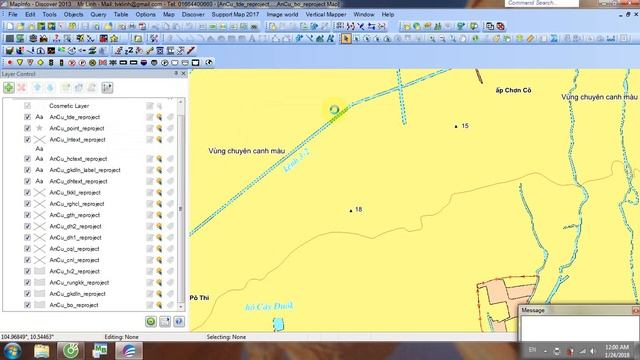Click the map point labeled 18

pos(351,211)
